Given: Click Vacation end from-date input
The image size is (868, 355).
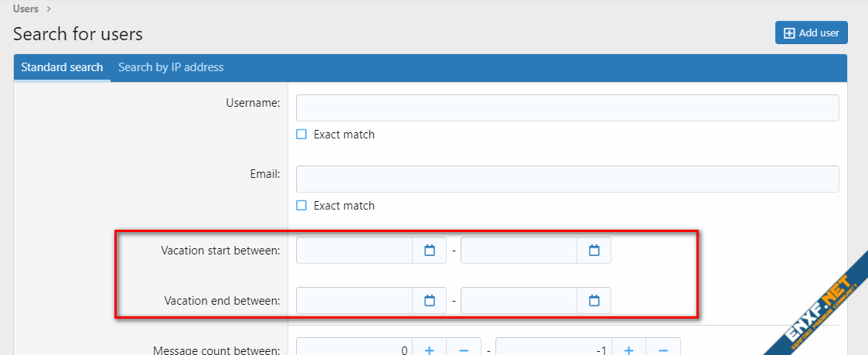Looking at the screenshot, I should click(355, 301).
